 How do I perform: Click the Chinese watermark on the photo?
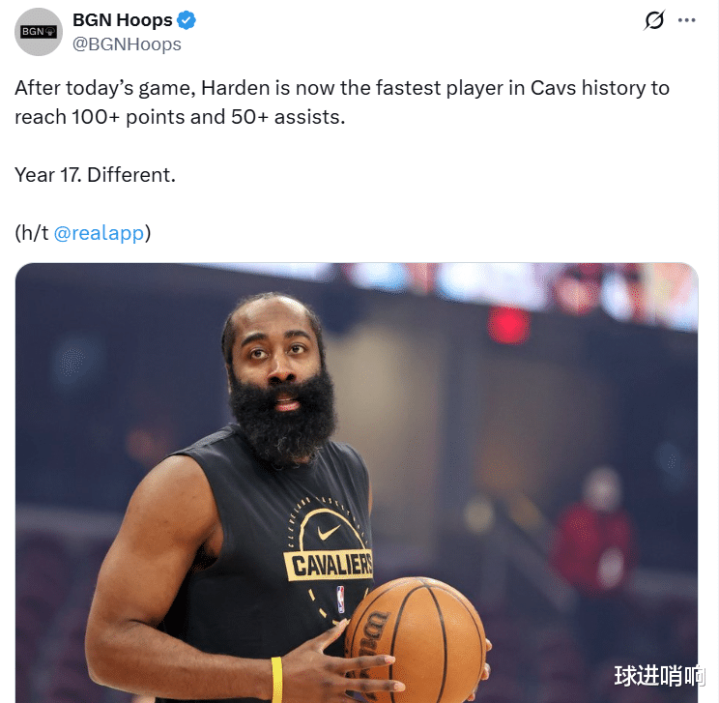click(659, 676)
